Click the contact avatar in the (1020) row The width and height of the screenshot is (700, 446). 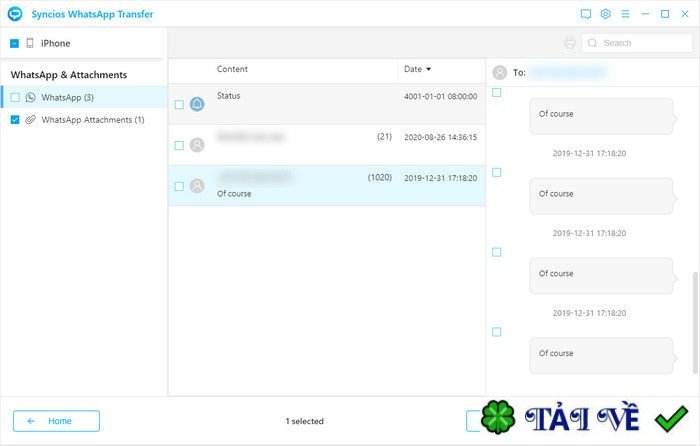coord(197,186)
